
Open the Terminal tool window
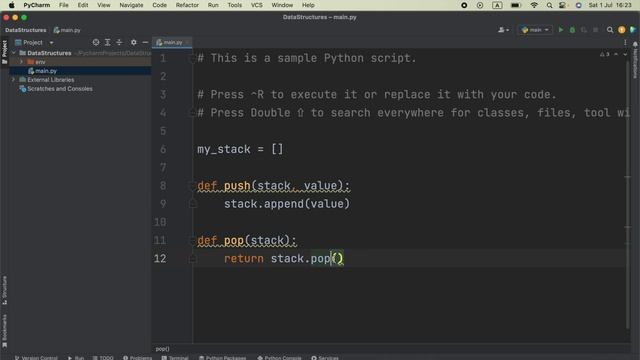[175, 358]
